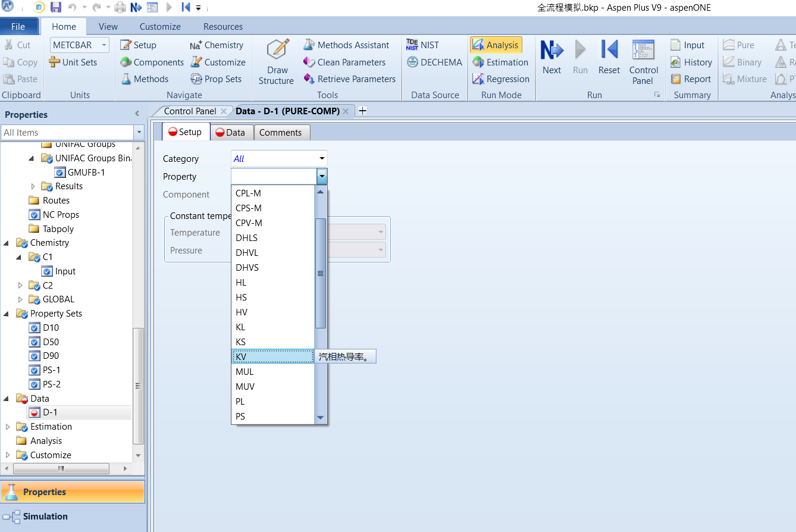Open the Setup navigation icon
Screen dimensions: 796x532
138,45
